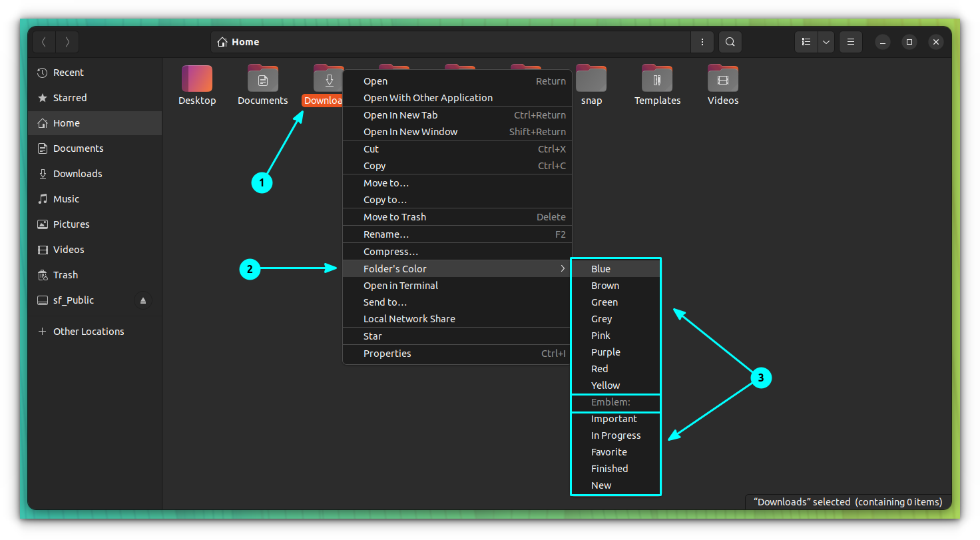Open Starred in the sidebar
The height and width of the screenshot is (540, 980).
95,98
